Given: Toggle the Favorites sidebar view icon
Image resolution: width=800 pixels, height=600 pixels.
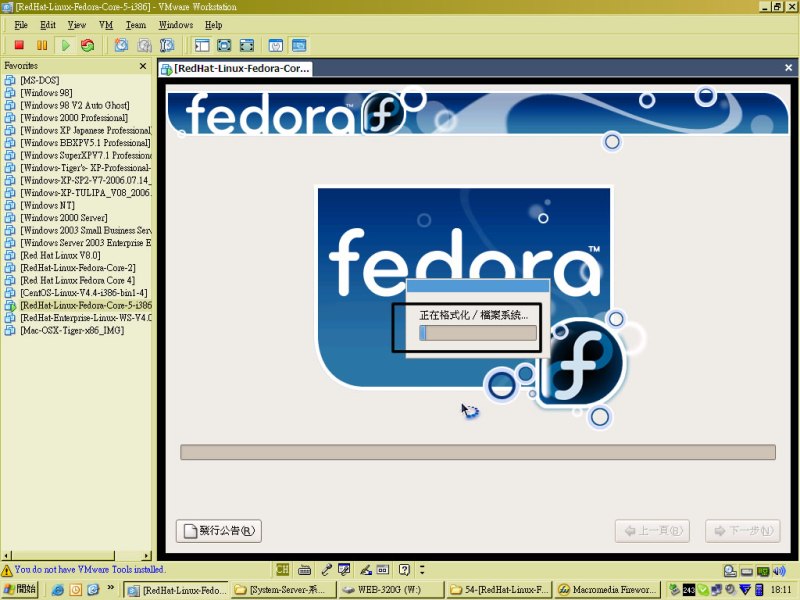Looking at the screenshot, I should [202, 45].
